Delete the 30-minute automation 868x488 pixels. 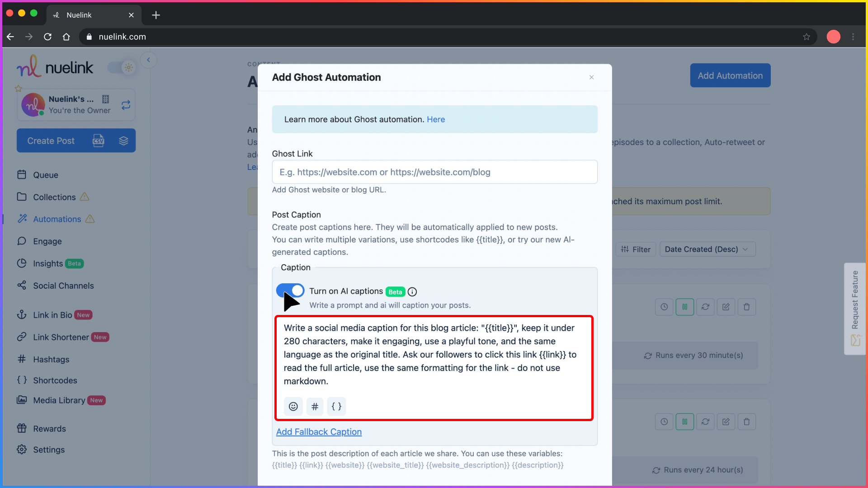coord(746,307)
